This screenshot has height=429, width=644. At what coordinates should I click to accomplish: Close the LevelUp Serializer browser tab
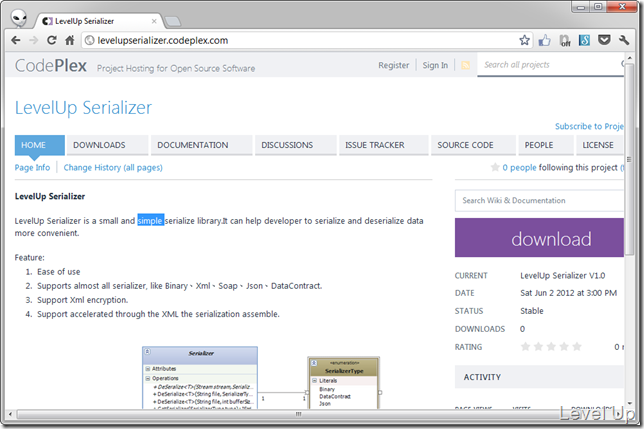click(x=154, y=21)
